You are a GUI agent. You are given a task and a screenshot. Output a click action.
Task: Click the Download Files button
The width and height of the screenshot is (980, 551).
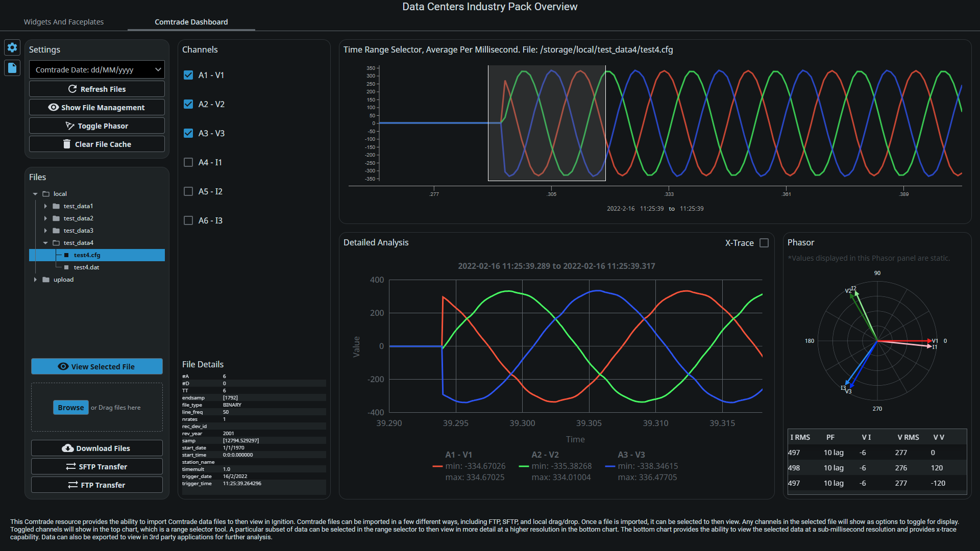point(97,448)
